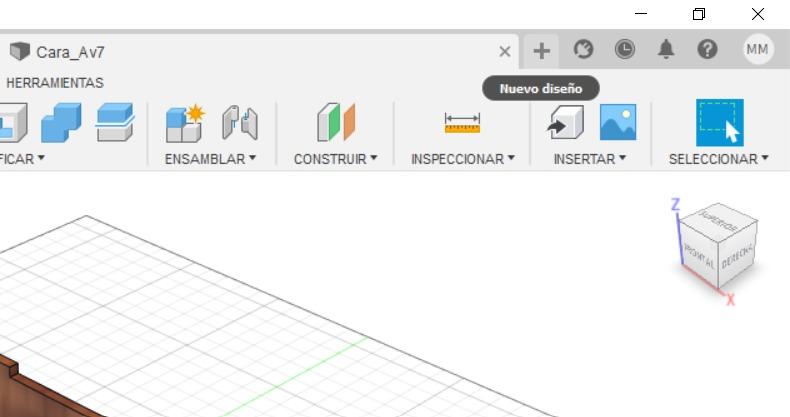The image size is (790, 417).
Task: Activate the window Select tool
Action: [719, 122]
